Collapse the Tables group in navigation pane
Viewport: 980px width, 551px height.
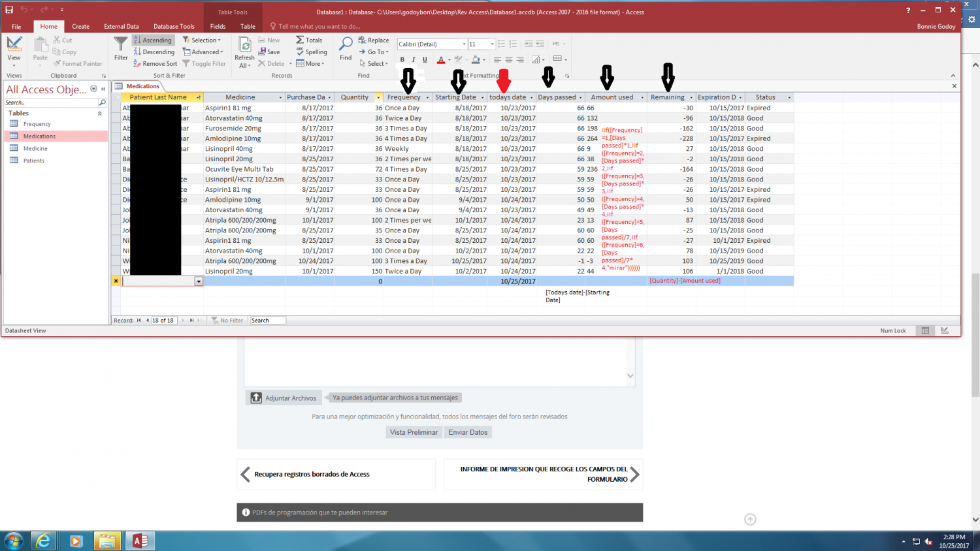pyautogui.click(x=100, y=114)
